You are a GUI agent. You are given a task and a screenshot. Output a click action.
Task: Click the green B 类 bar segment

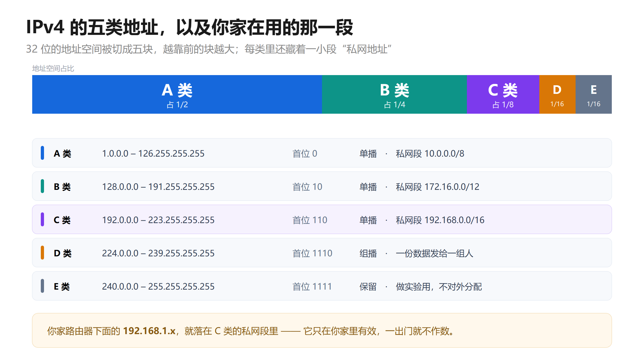click(x=394, y=94)
